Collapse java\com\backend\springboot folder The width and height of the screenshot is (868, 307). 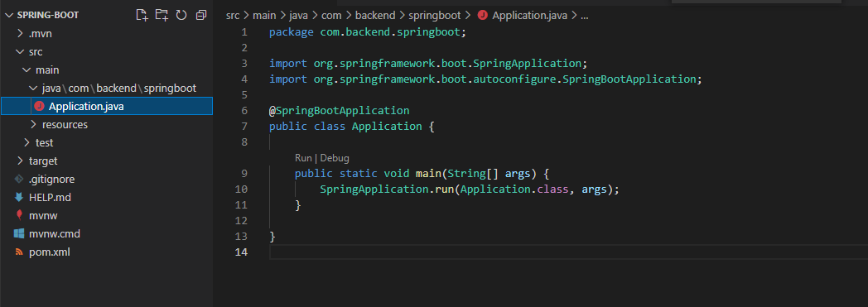tap(33, 89)
